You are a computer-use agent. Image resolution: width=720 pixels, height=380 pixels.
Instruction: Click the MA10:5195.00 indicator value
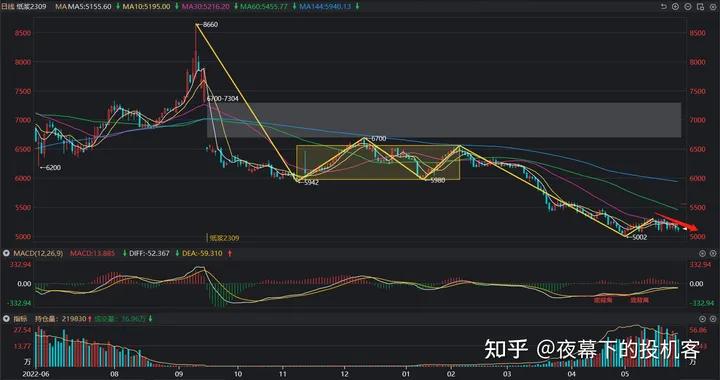click(146, 7)
